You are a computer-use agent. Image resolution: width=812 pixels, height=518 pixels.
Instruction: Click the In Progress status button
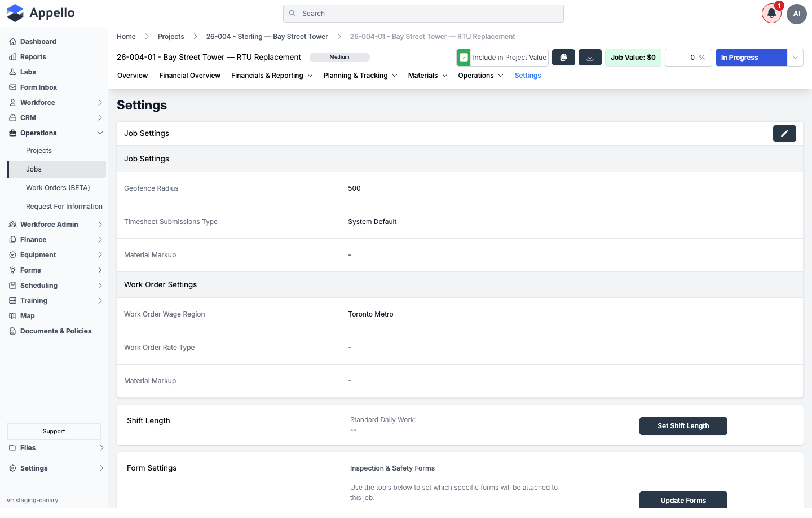751,58
